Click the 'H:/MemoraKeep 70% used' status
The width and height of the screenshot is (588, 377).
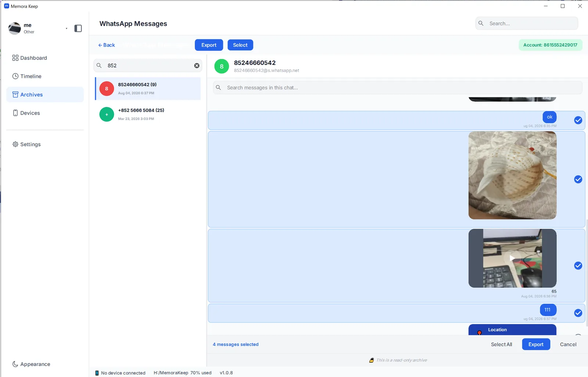coord(183,373)
